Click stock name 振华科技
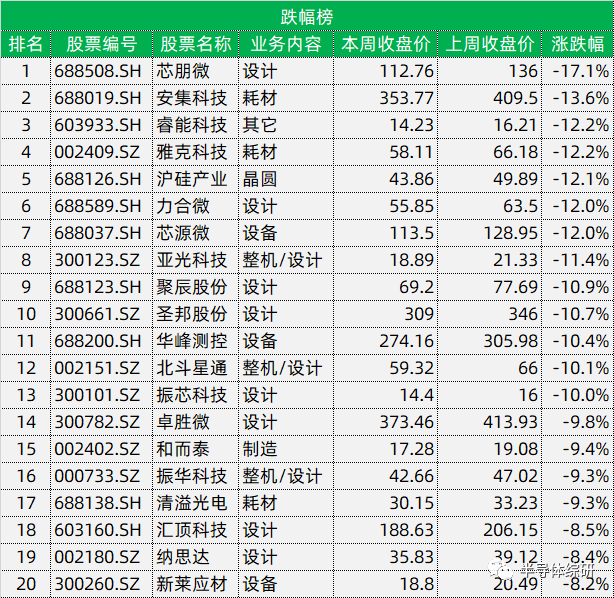This screenshot has width=614, height=598. pos(191,477)
